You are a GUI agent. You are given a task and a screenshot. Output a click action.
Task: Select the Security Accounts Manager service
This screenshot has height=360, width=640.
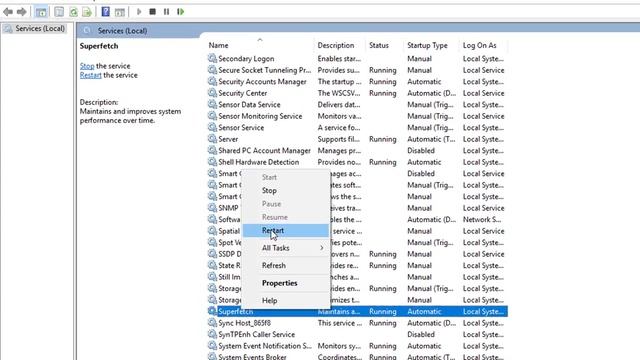[x=262, y=82]
